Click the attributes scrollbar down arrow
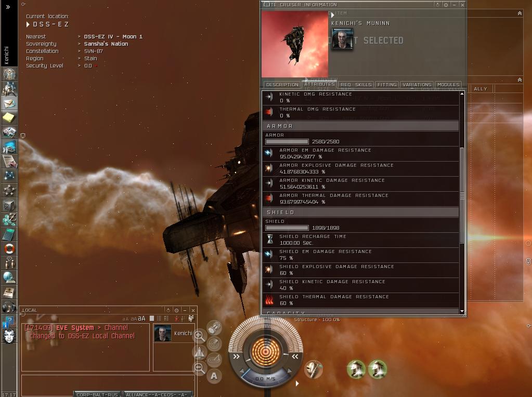The image size is (532, 397). click(x=462, y=311)
